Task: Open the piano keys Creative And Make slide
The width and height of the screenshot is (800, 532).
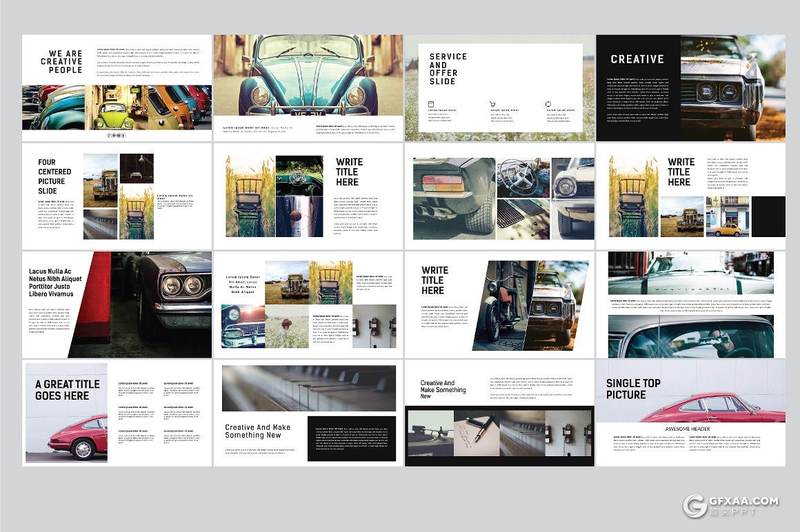Action: point(308,412)
